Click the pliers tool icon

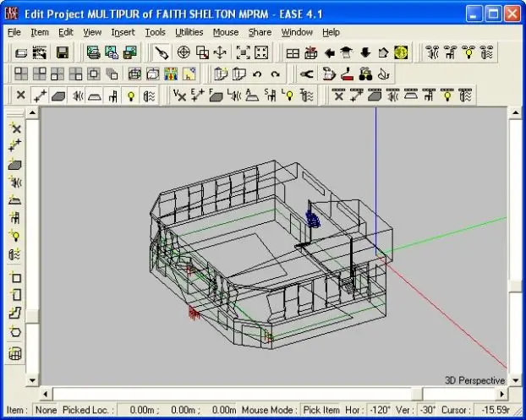tap(306, 74)
